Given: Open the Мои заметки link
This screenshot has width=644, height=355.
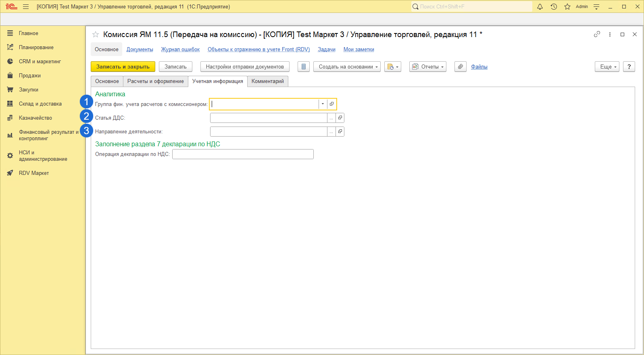Looking at the screenshot, I should tap(359, 50).
